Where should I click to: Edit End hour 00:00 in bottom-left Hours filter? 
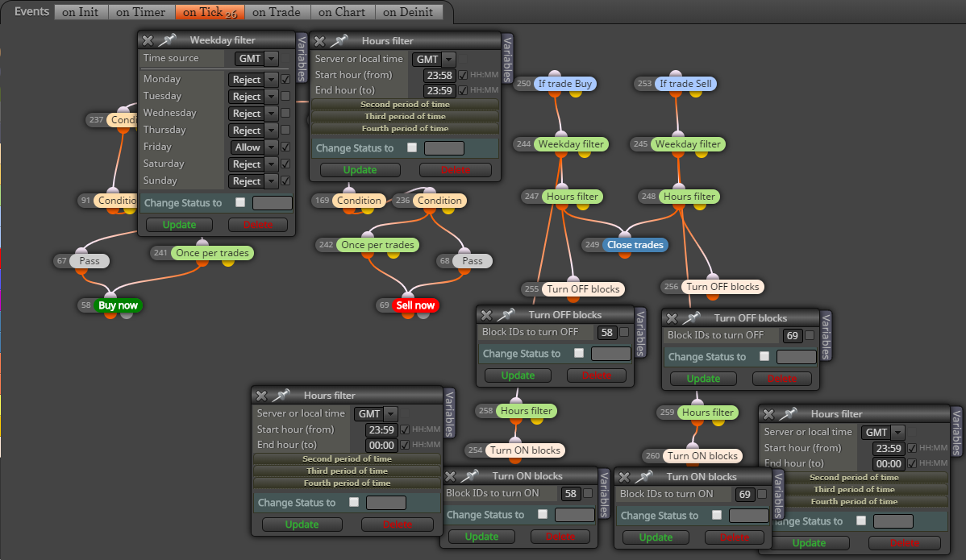tap(381, 445)
